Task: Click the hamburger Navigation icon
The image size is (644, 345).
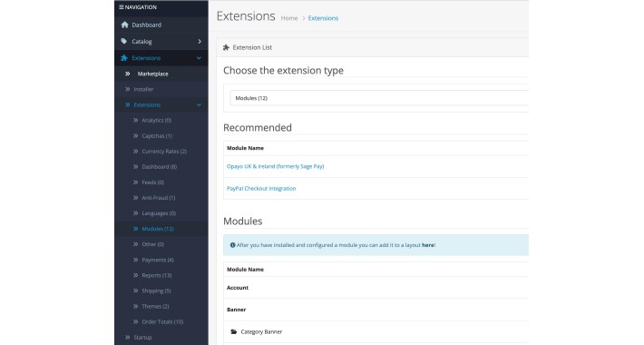Action: click(x=122, y=7)
